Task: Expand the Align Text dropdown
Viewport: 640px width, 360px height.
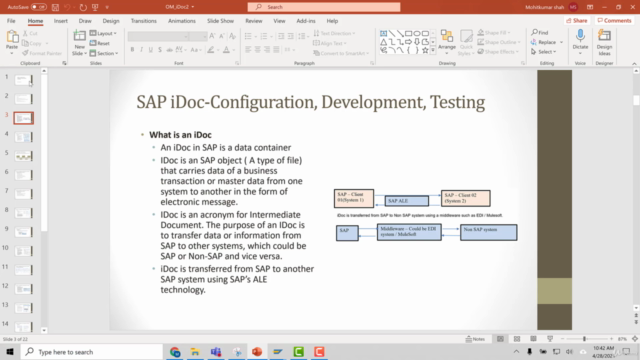Action: pos(330,43)
